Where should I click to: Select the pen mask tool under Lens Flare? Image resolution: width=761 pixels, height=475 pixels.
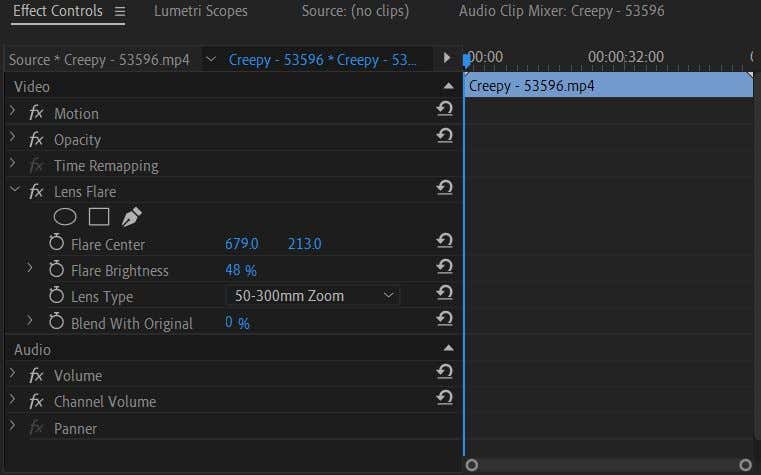[131, 217]
